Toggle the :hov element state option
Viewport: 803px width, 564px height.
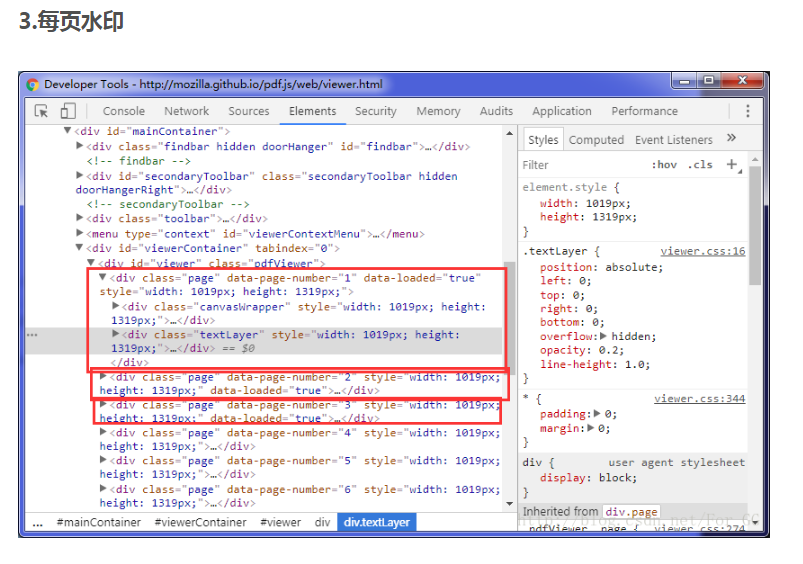click(664, 165)
